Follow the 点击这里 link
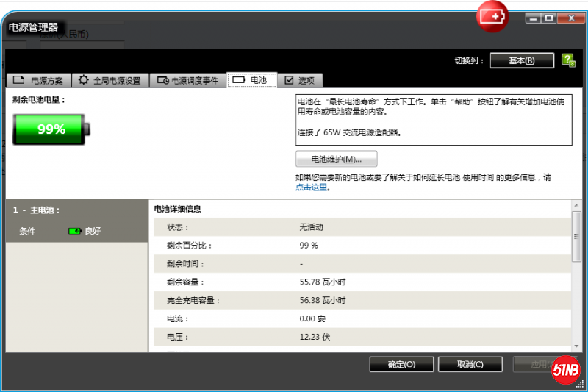 tap(312, 188)
